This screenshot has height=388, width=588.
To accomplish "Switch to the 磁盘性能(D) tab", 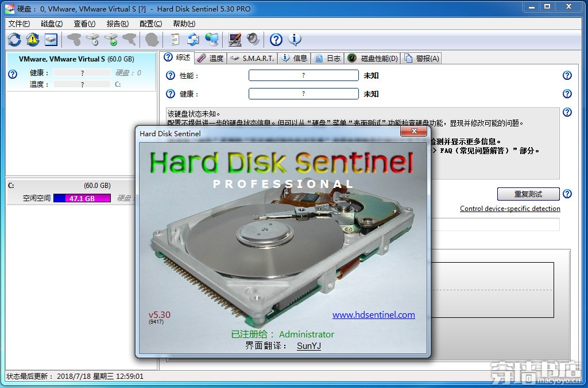I will tap(372, 58).
